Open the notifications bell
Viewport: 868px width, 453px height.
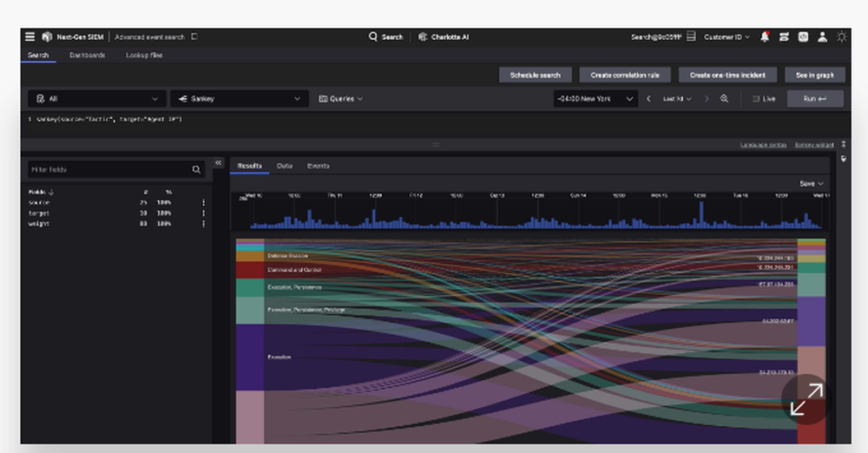pos(765,36)
